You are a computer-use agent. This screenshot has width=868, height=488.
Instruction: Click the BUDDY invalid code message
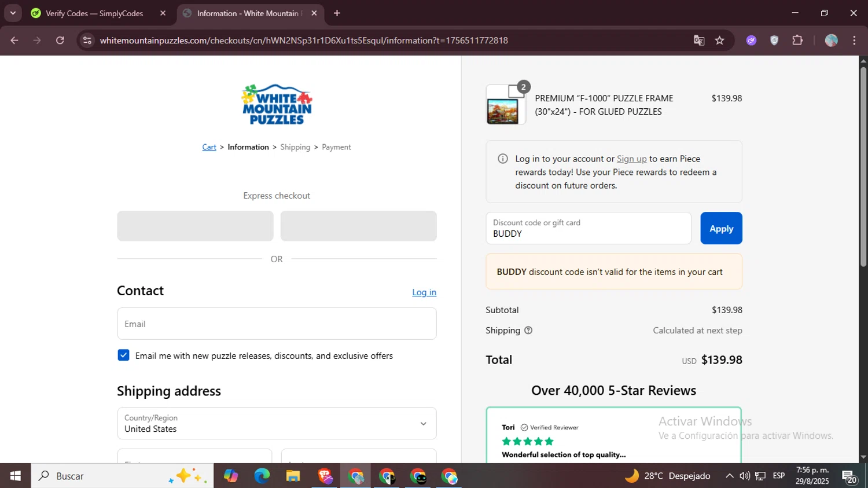coord(614,271)
